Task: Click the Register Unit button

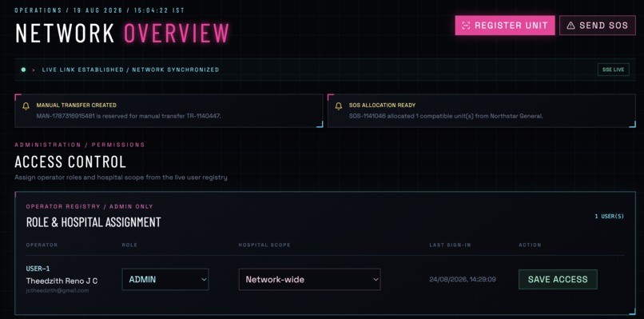Action: click(x=505, y=26)
